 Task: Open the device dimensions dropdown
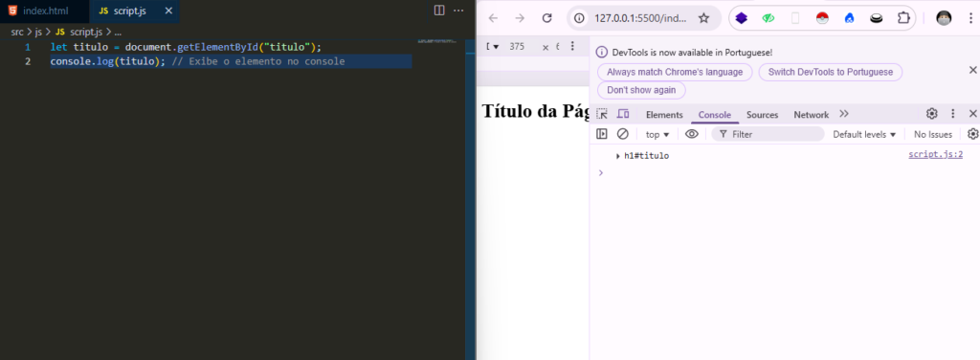pyautogui.click(x=492, y=46)
